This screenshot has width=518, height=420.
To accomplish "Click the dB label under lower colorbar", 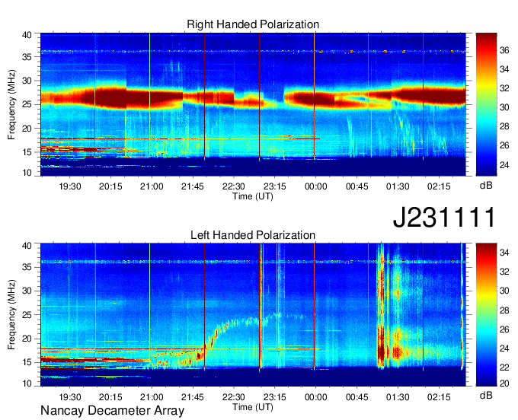I will (486, 395).
